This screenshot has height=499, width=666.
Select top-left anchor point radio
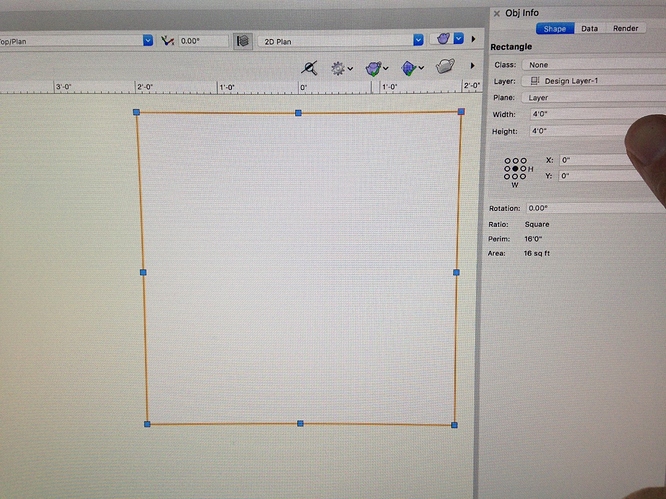(507, 161)
